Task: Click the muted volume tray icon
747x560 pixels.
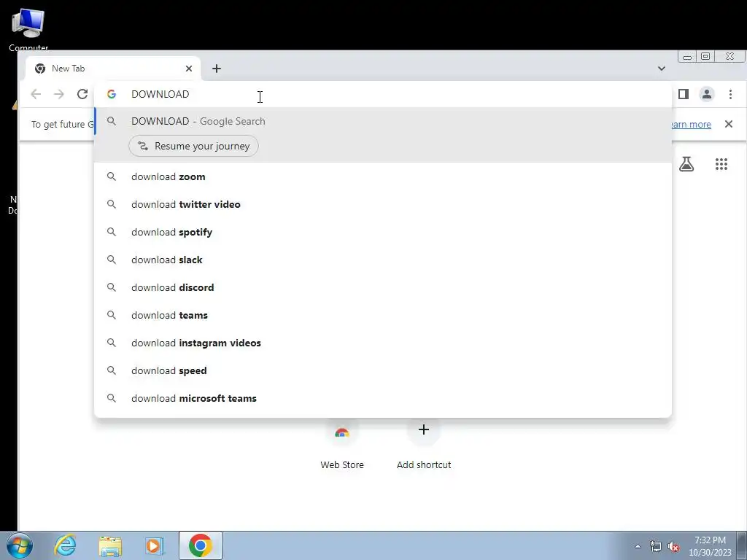Action: [x=673, y=547]
